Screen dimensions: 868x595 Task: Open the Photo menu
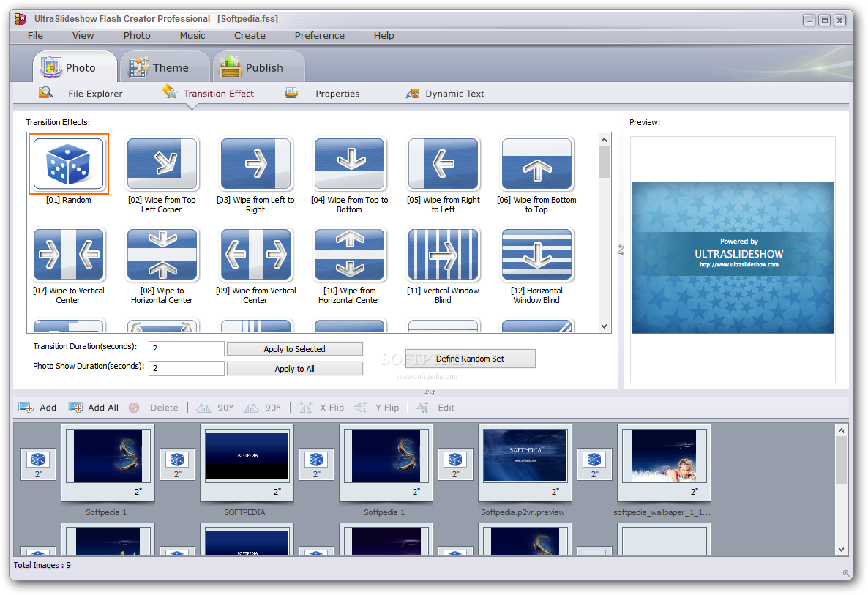click(x=137, y=35)
